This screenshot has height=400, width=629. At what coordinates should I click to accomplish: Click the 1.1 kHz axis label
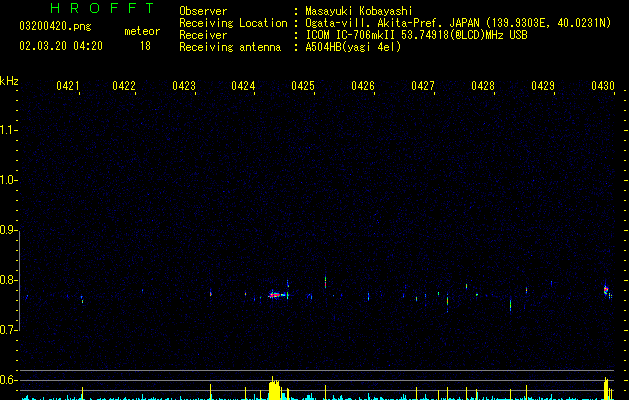[x=8, y=130]
